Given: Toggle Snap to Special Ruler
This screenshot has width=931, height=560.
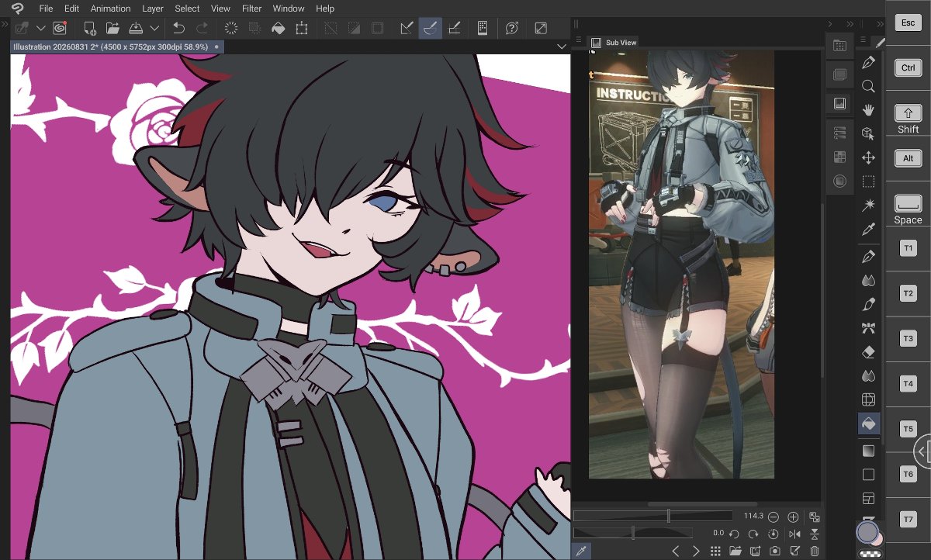Looking at the screenshot, I should (430, 28).
